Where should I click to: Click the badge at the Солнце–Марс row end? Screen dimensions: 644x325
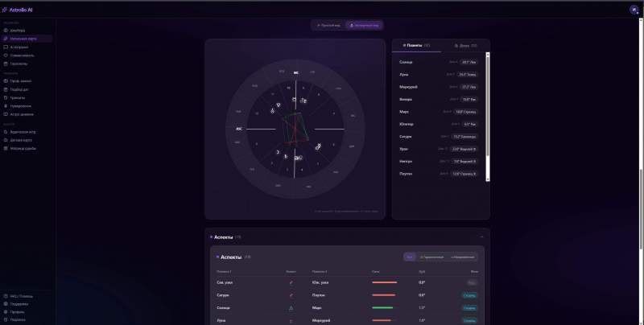(x=469, y=308)
